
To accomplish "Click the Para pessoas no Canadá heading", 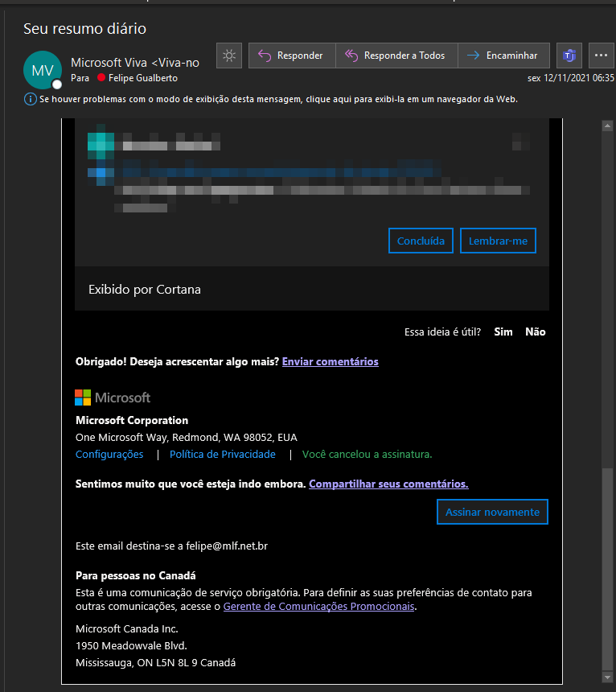I will click(135, 576).
